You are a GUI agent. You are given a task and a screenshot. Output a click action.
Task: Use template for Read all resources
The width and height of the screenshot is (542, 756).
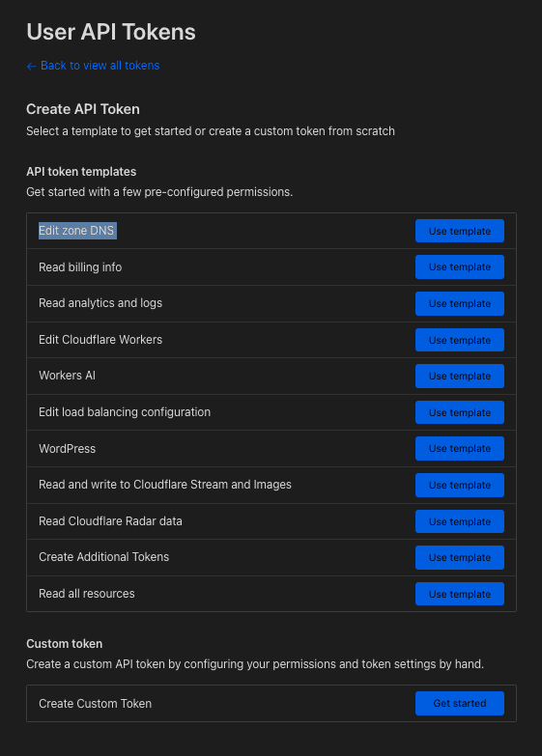pyautogui.click(x=460, y=594)
